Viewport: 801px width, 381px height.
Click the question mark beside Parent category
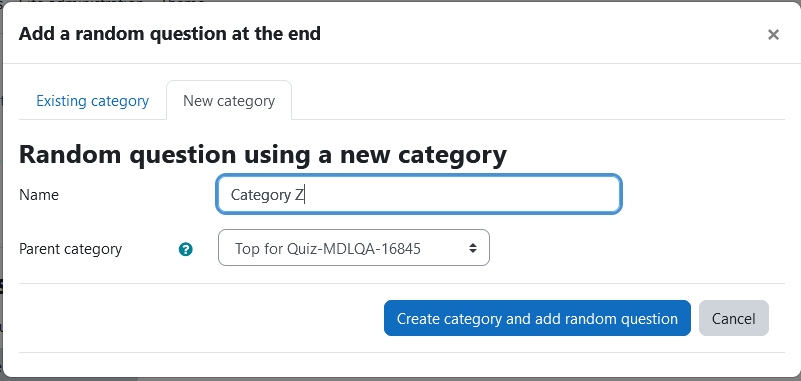click(185, 249)
